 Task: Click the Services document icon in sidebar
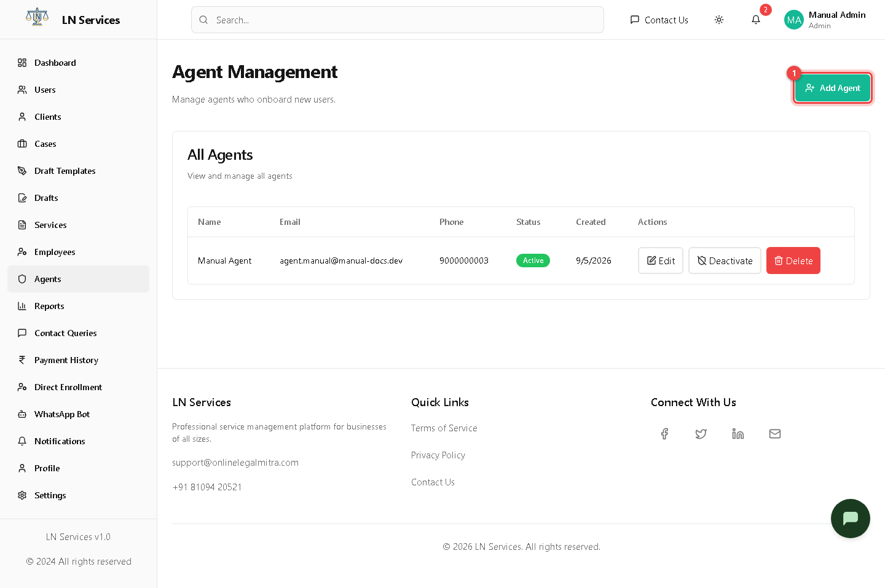(x=22, y=225)
